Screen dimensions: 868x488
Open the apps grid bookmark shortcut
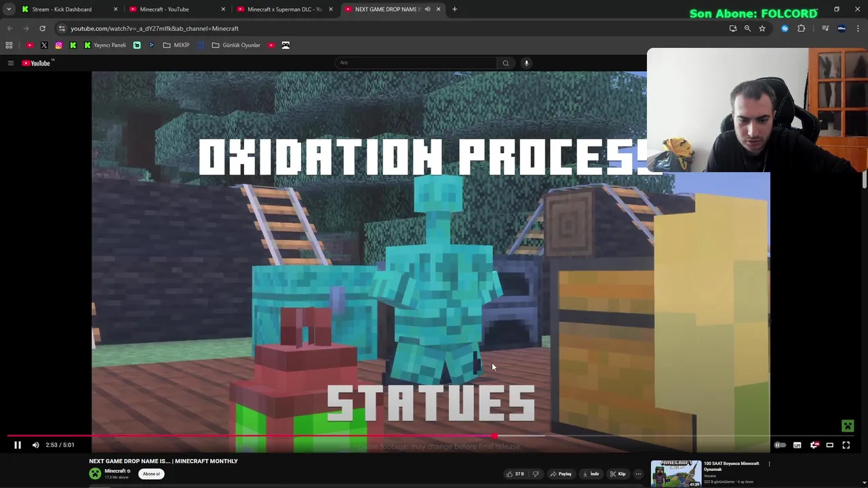[9, 45]
